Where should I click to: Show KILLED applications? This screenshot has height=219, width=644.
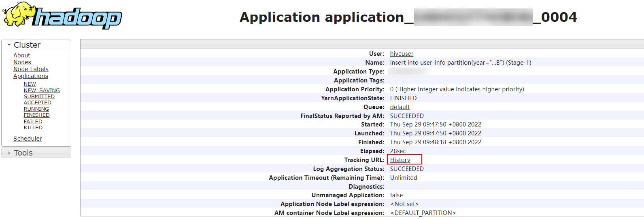coord(33,128)
